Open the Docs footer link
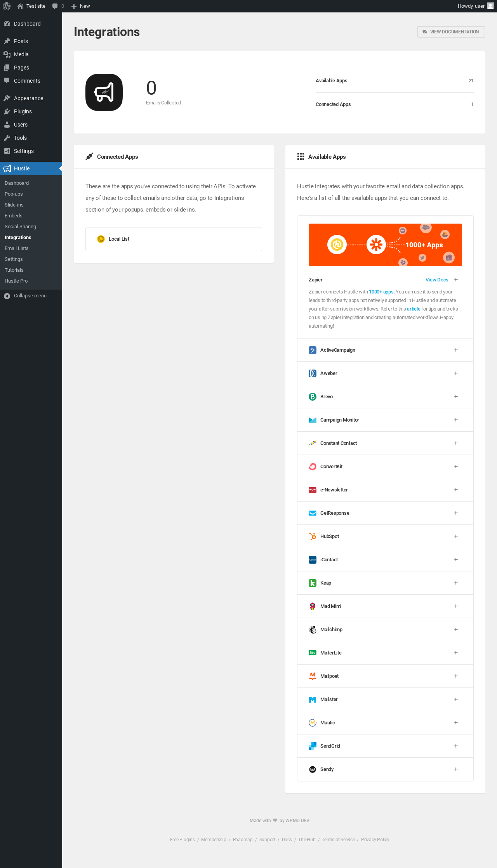The height and width of the screenshot is (868, 497). [287, 840]
